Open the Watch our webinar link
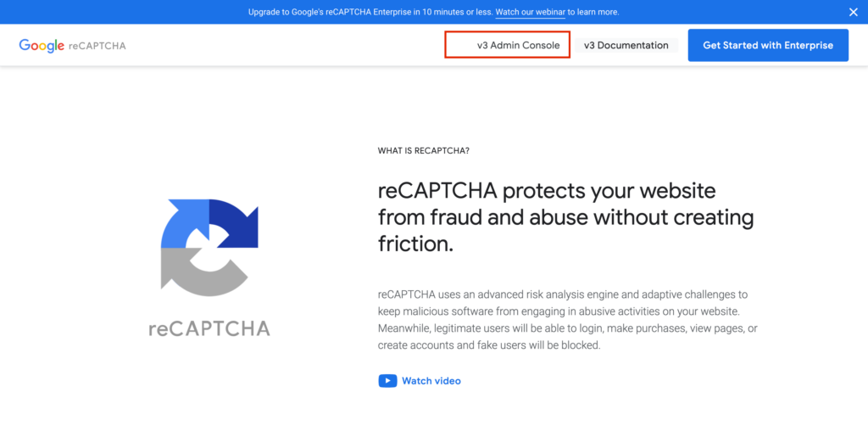The width and height of the screenshot is (868, 437). [530, 12]
